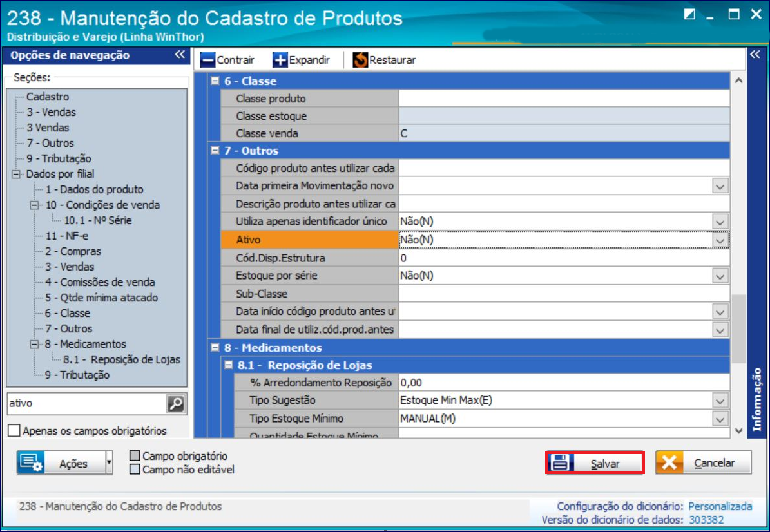Collapse the 8 - Medicamentos section

pyautogui.click(x=215, y=347)
